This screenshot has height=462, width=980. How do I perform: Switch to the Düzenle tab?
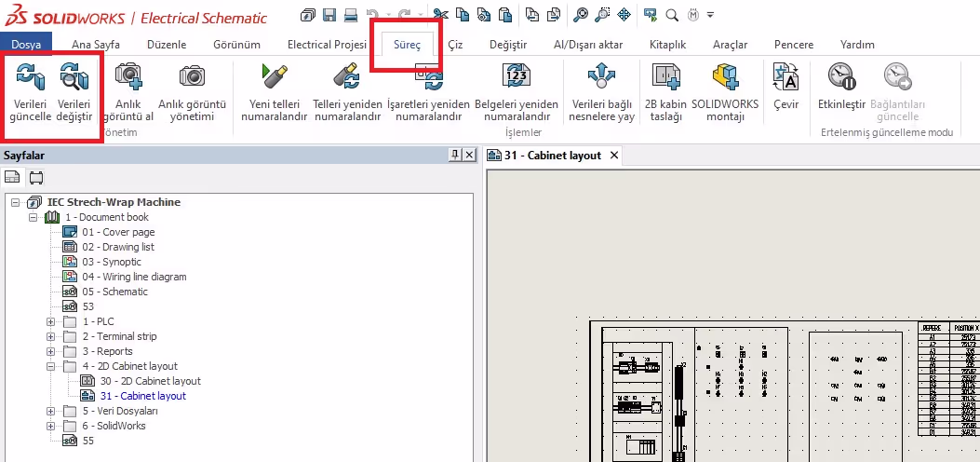(167, 45)
